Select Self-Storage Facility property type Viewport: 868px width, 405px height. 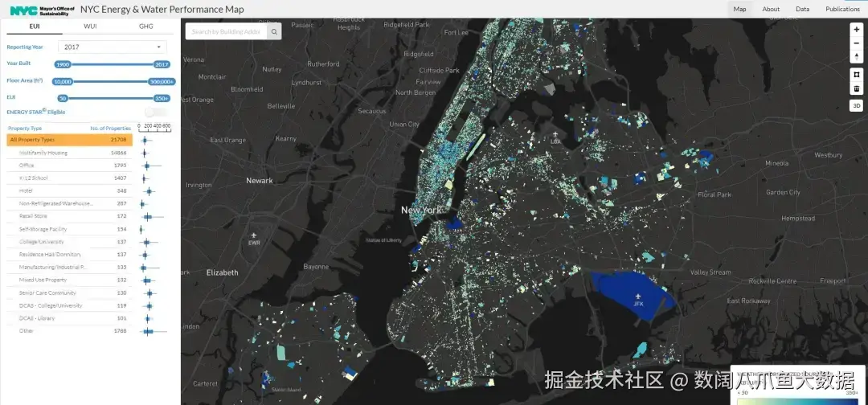click(x=69, y=229)
